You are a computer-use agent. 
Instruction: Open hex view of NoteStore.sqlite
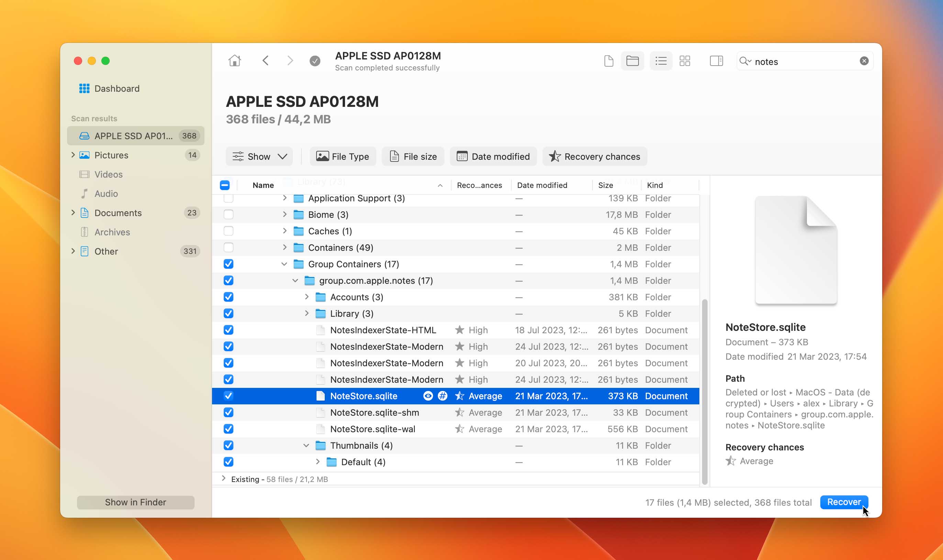point(442,396)
